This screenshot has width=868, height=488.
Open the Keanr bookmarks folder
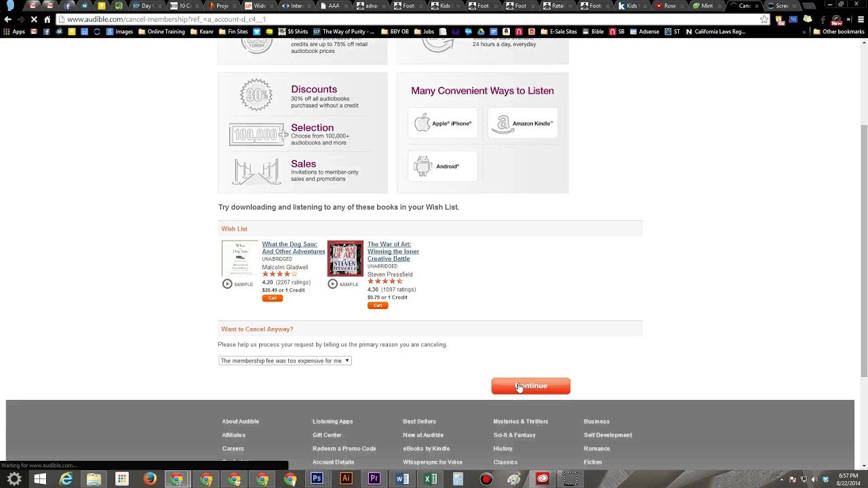(x=202, y=32)
